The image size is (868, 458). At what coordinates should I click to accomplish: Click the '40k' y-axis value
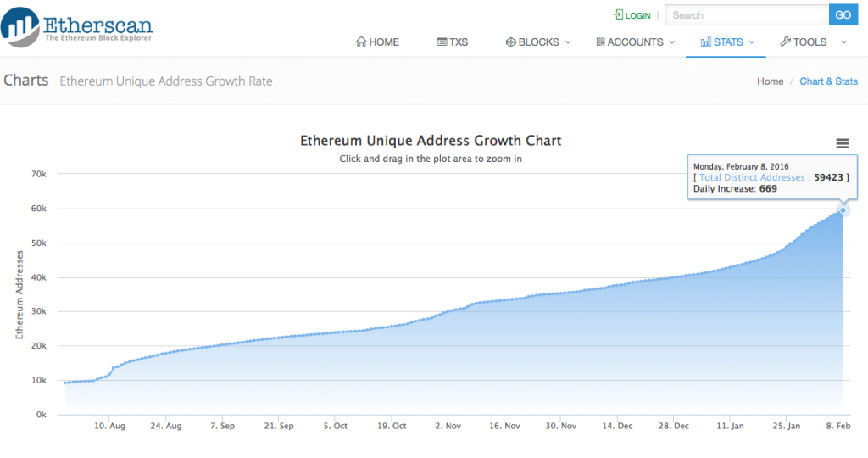click(x=39, y=277)
